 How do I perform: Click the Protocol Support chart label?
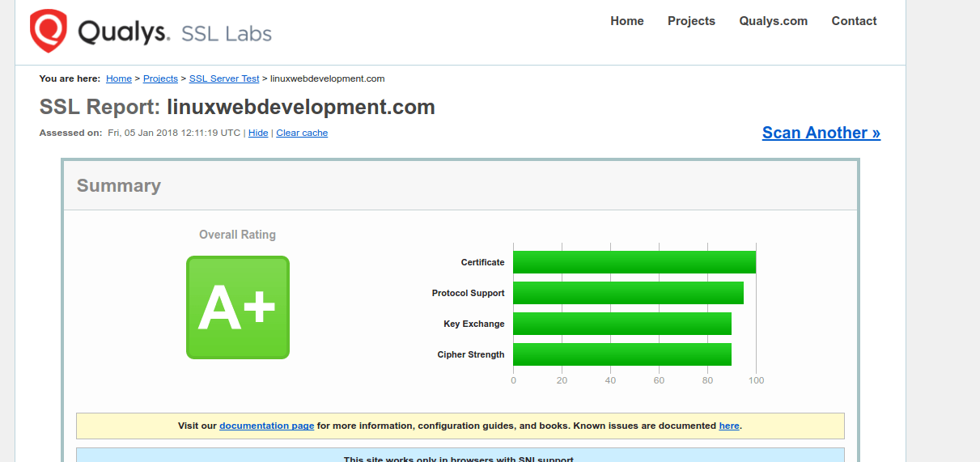coord(468,293)
